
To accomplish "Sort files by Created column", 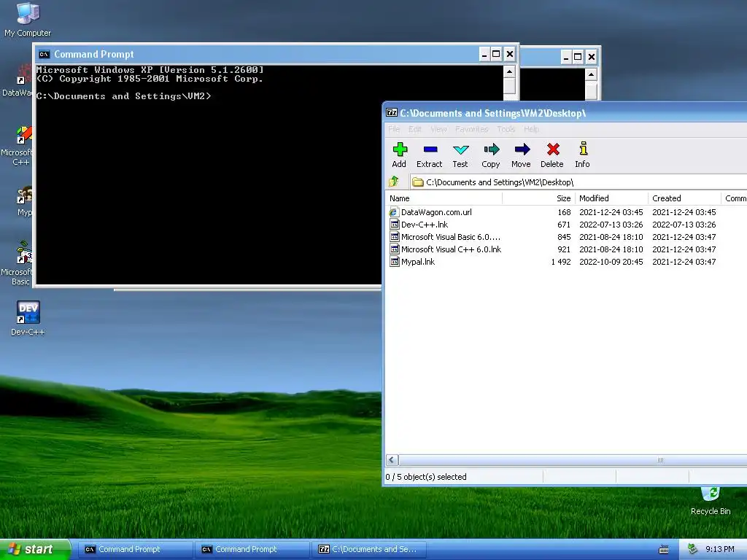I will click(x=684, y=198).
